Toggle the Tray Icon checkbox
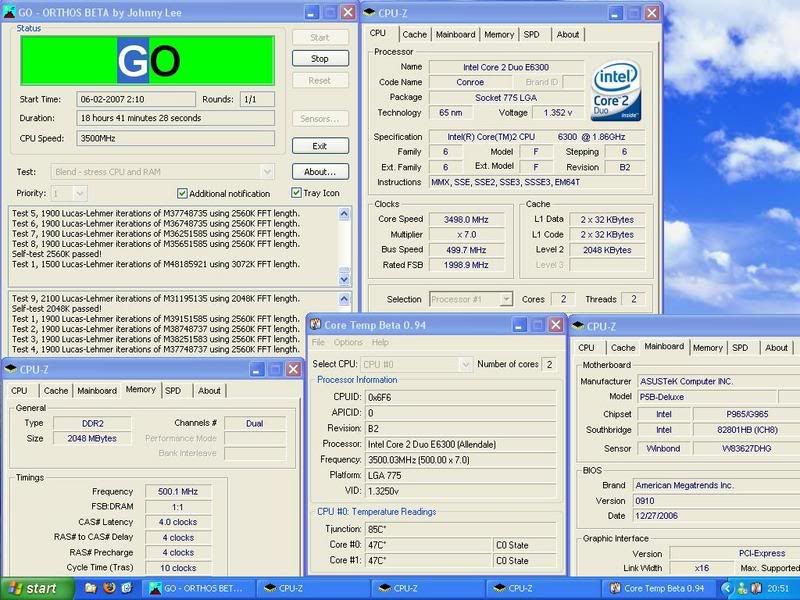 pos(296,193)
